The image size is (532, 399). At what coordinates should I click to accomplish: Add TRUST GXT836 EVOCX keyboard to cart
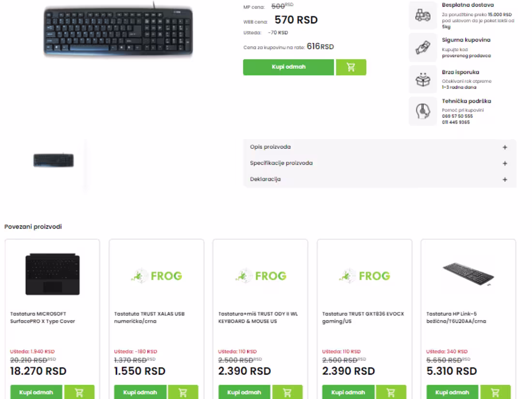[x=391, y=392]
